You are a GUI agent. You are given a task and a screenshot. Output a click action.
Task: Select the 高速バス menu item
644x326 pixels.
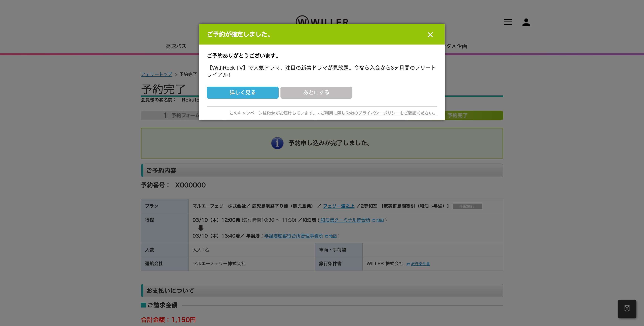pyautogui.click(x=176, y=46)
